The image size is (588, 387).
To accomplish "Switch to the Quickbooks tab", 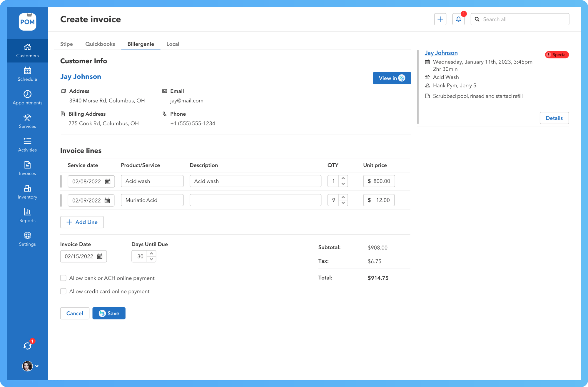I will click(x=100, y=44).
